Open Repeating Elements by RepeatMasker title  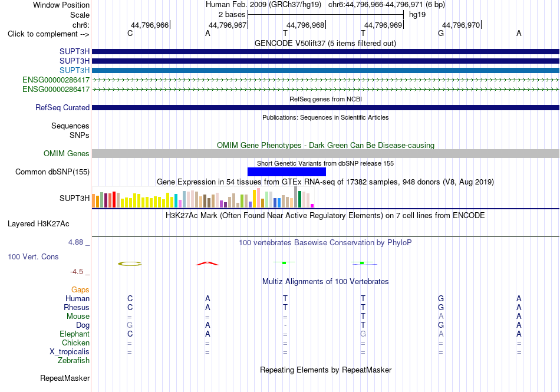[x=325, y=370]
